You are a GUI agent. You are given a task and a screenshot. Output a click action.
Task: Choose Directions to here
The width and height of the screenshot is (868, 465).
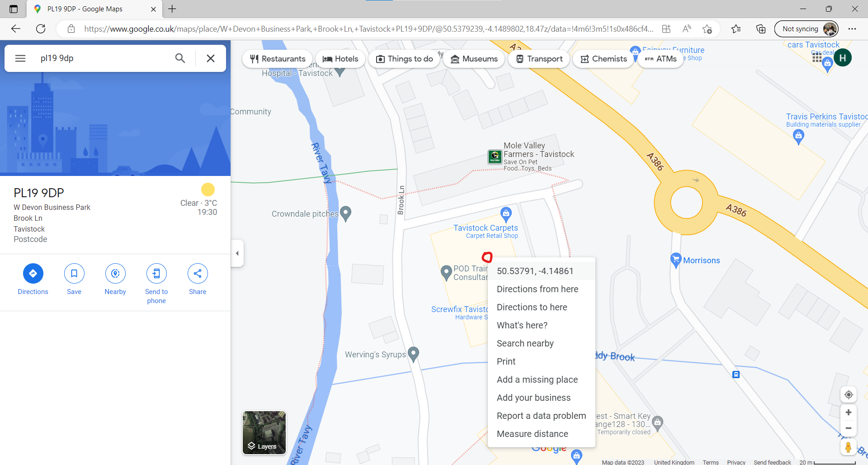coord(542,307)
